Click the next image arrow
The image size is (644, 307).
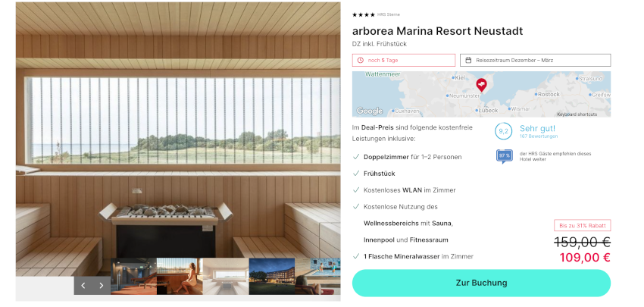tap(102, 285)
